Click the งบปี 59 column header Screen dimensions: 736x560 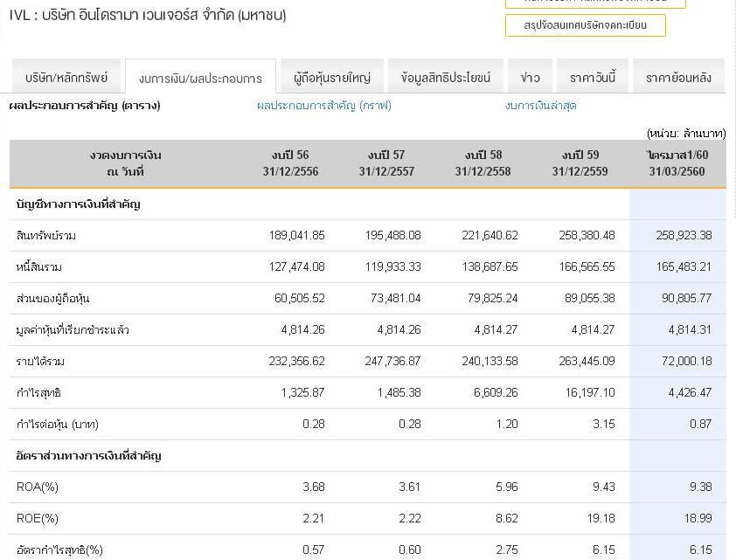pyautogui.click(x=580, y=163)
